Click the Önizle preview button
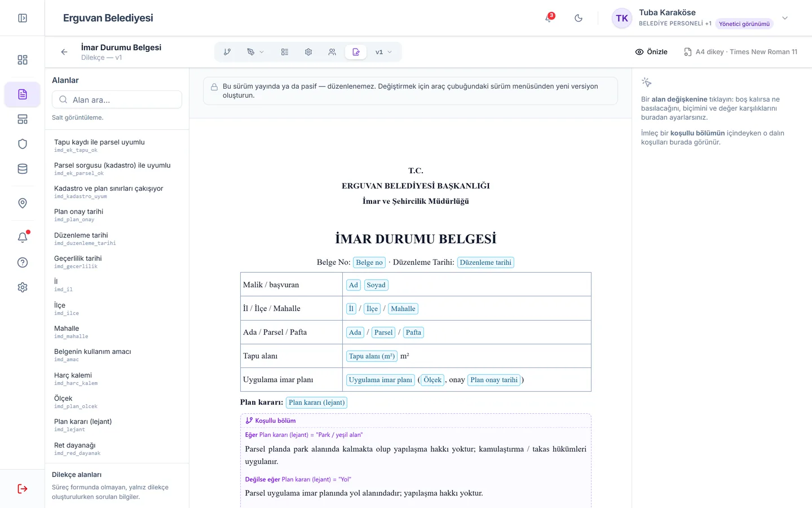 click(x=651, y=52)
